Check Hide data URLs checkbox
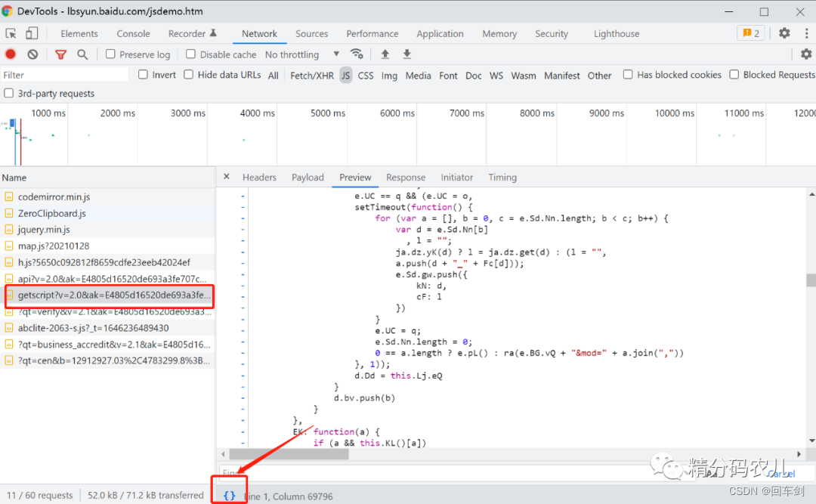Image resolution: width=816 pixels, height=504 pixels. coord(188,75)
